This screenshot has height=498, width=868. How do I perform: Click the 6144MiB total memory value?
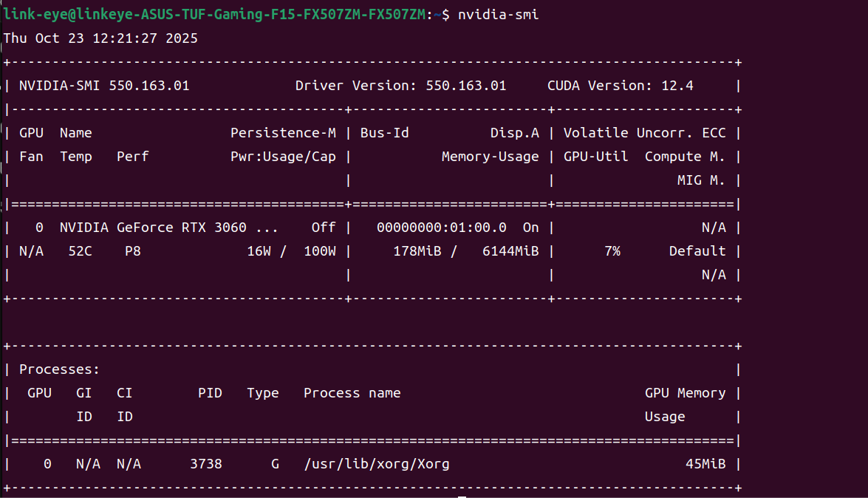(510, 251)
